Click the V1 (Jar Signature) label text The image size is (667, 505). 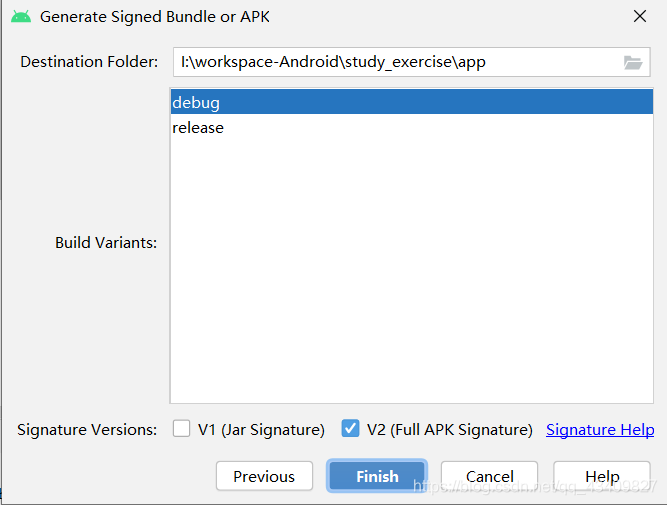[x=261, y=429]
